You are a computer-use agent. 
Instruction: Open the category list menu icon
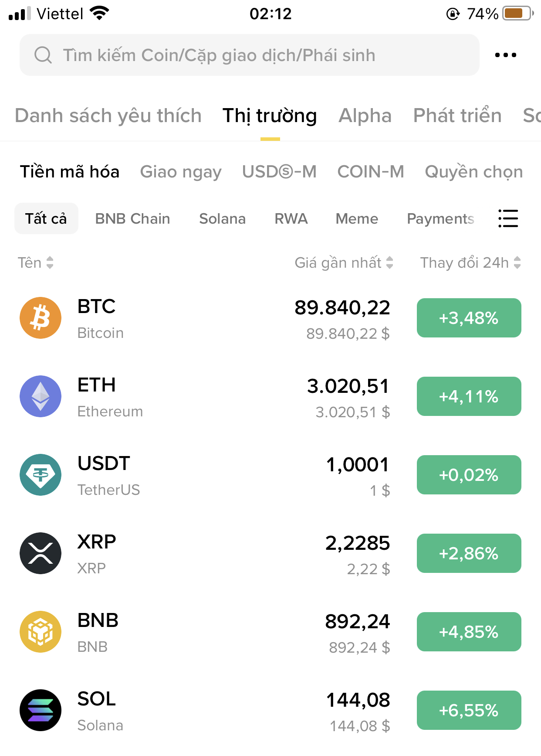point(508,218)
